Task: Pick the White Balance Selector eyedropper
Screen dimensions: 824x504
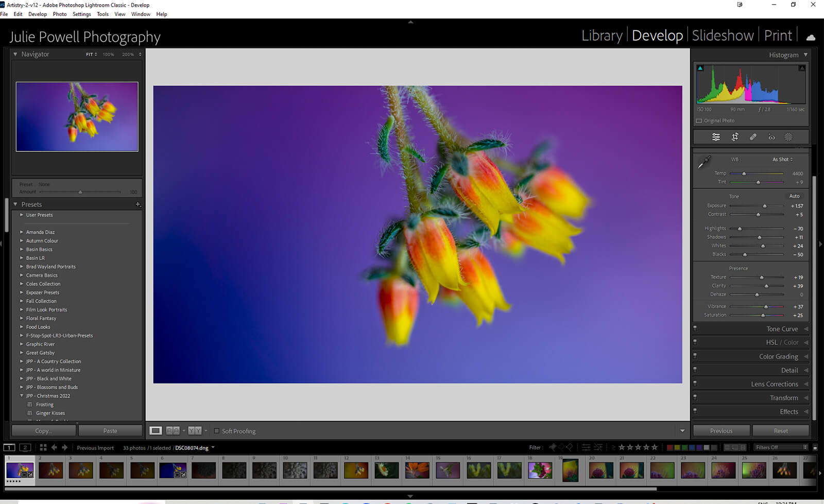Action: click(x=703, y=162)
